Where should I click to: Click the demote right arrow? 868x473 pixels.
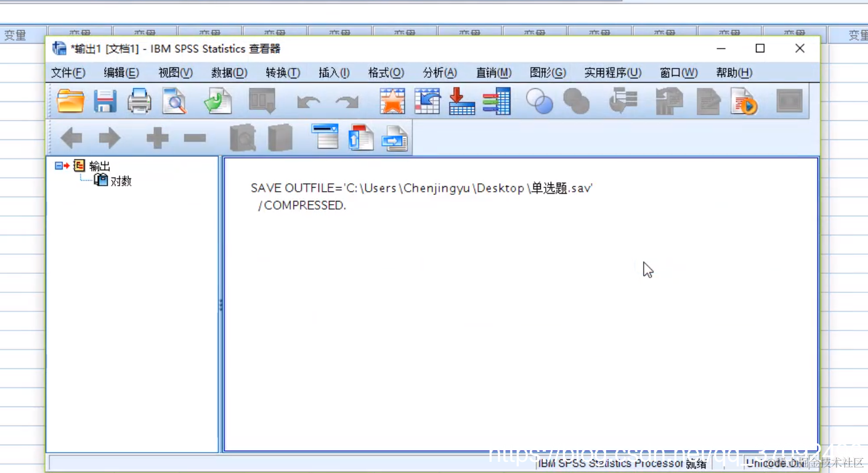pos(110,138)
